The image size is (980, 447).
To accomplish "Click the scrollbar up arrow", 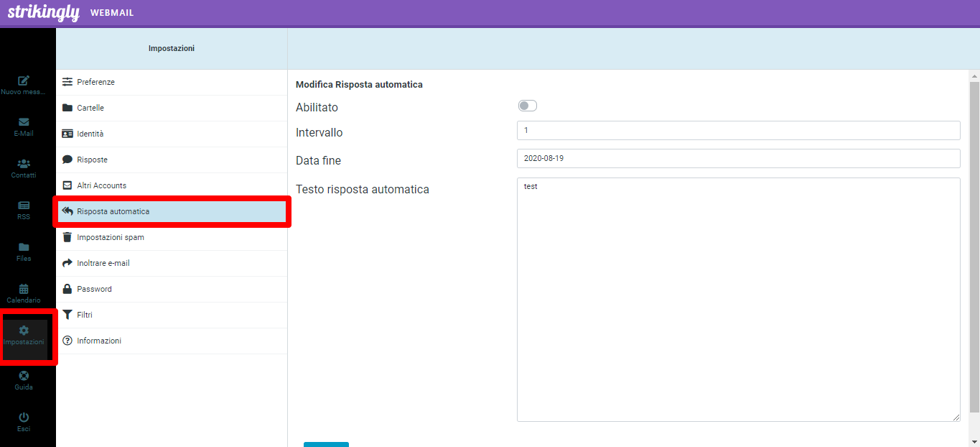I will point(974,75).
